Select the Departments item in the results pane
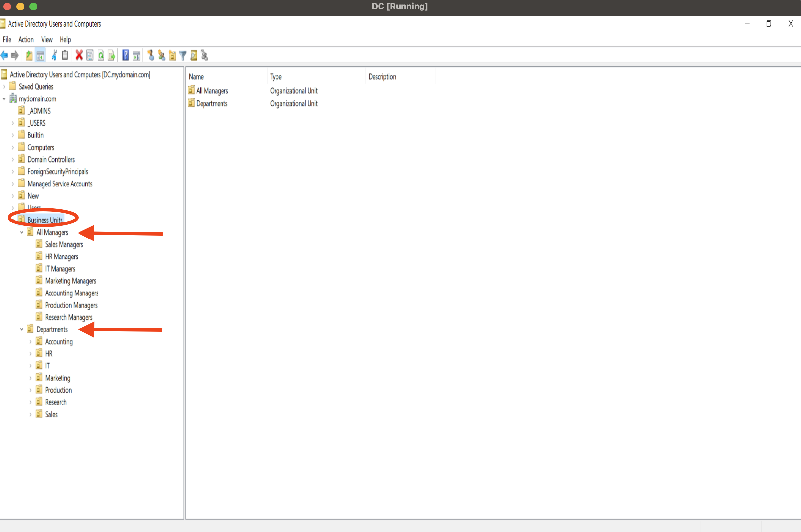 212,103
